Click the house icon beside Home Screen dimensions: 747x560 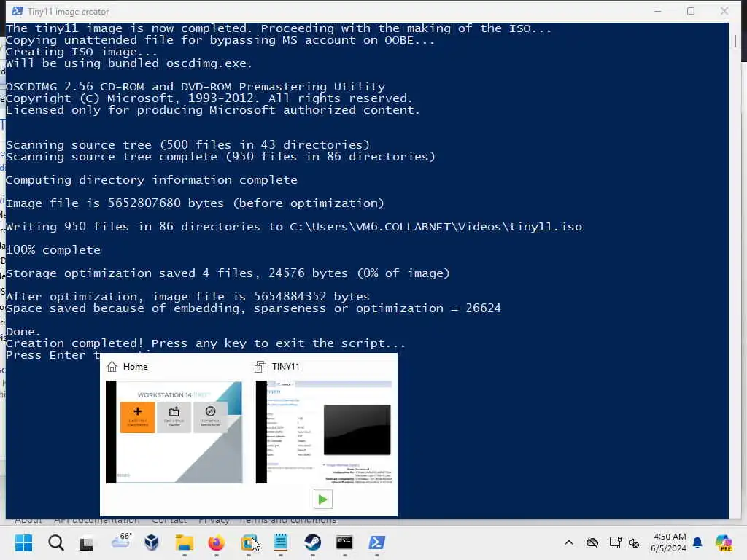[112, 367]
